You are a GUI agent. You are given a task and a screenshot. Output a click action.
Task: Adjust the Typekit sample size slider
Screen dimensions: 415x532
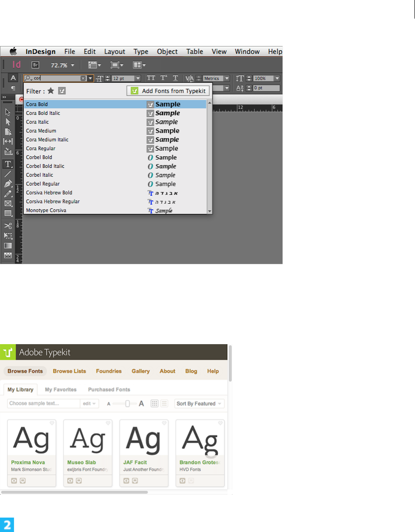coord(127,403)
